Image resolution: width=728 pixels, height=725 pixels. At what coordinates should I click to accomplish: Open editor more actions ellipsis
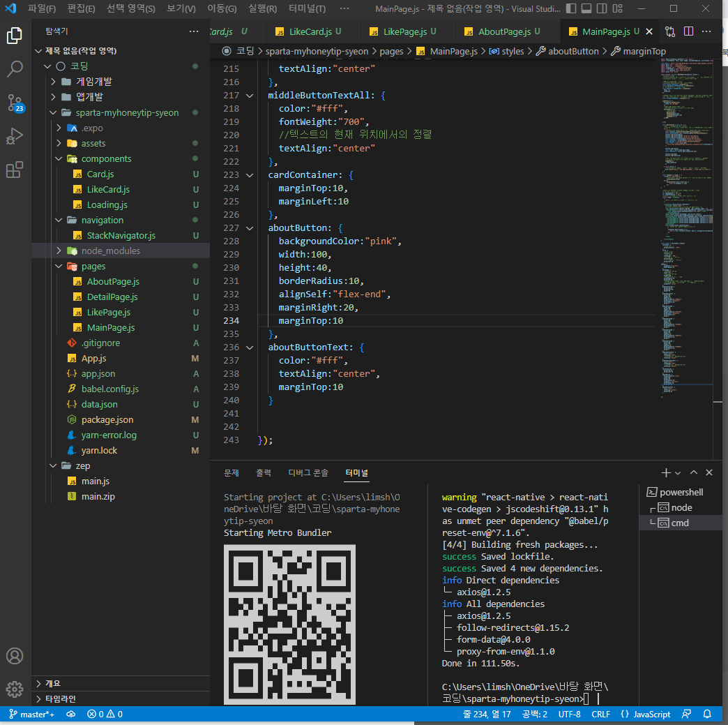706,31
